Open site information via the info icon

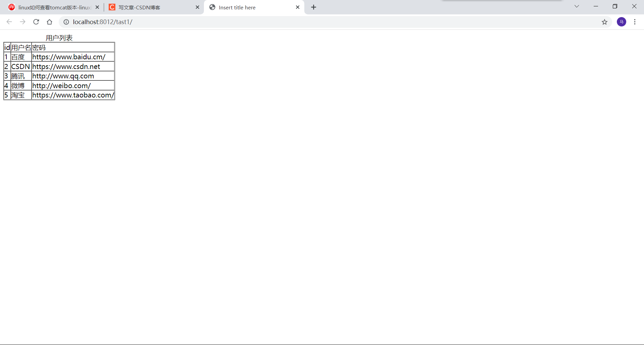[66, 22]
